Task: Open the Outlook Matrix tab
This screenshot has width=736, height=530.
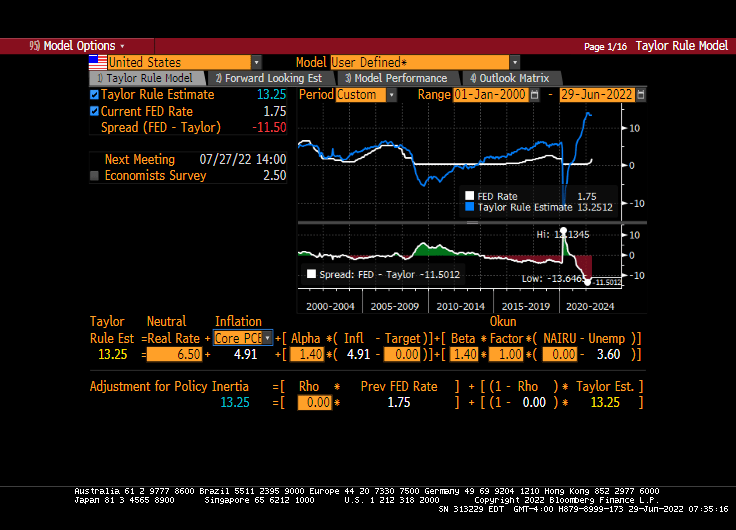Action: click(508, 78)
